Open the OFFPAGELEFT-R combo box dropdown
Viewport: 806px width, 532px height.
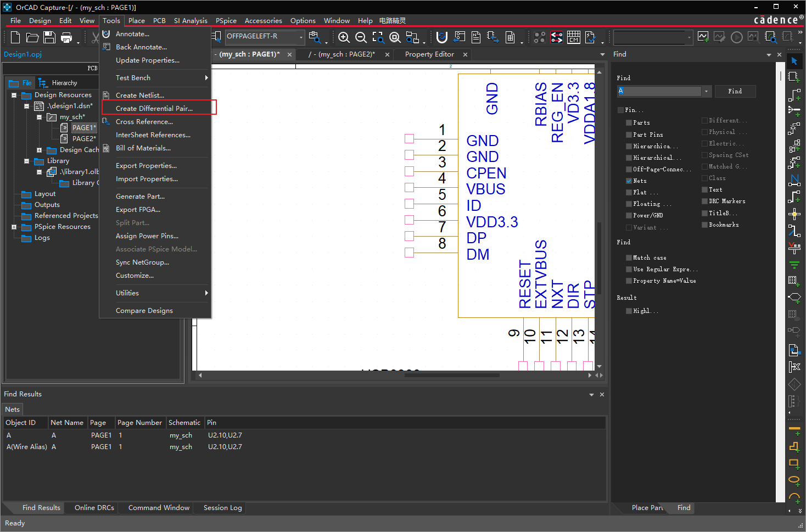(x=301, y=37)
